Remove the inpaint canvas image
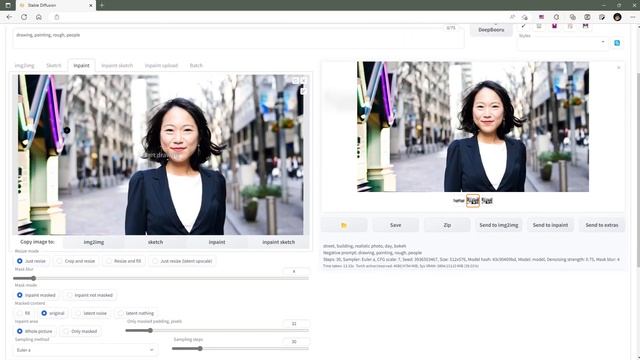The image size is (640, 360). (x=303, y=81)
